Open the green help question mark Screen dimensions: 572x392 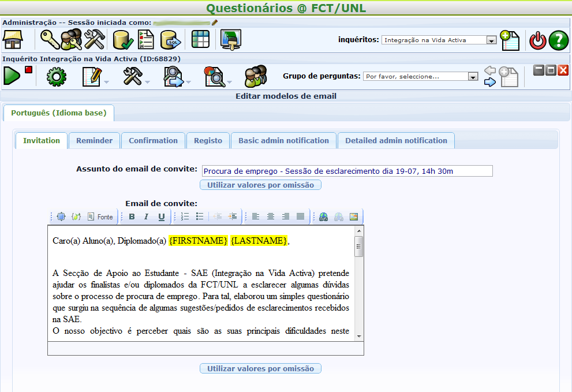tap(558, 40)
